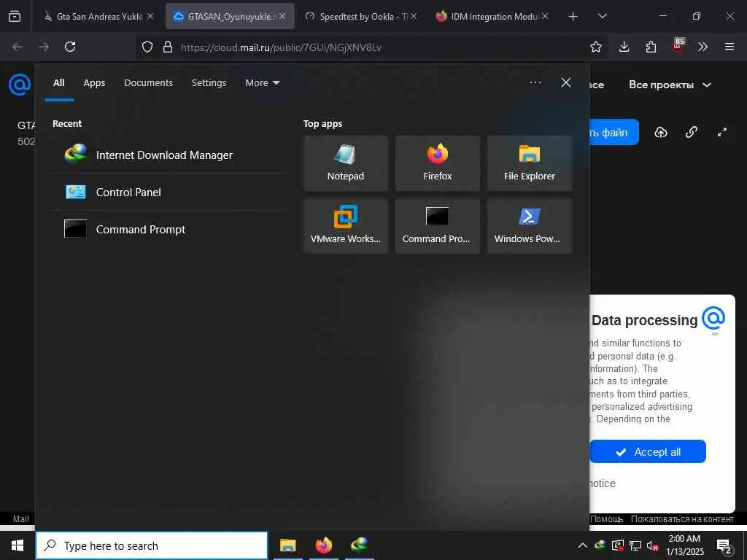Switch search filter to Documents tab
The width and height of the screenshot is (747, 560).
click(148, 83)
